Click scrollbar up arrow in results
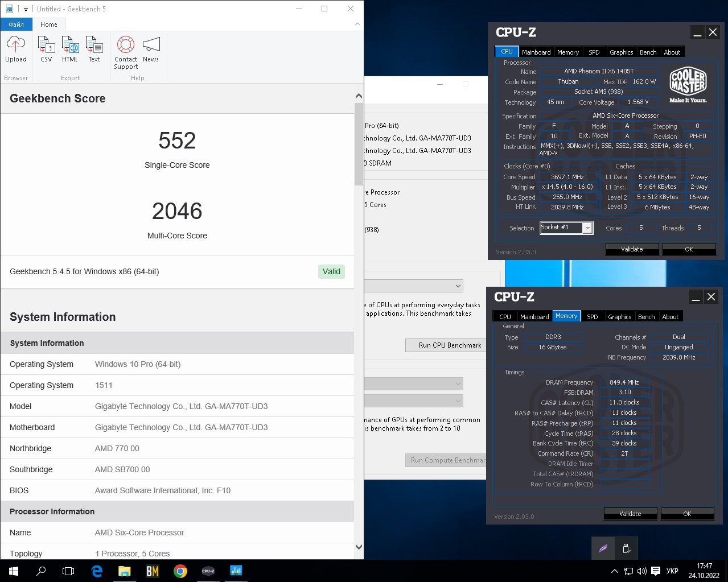Image resolution: width=728 pixels, height=582 pixels. 359,96
